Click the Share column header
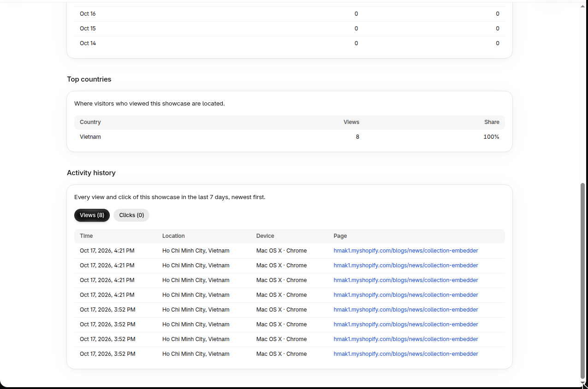 (x=492, y=122)
